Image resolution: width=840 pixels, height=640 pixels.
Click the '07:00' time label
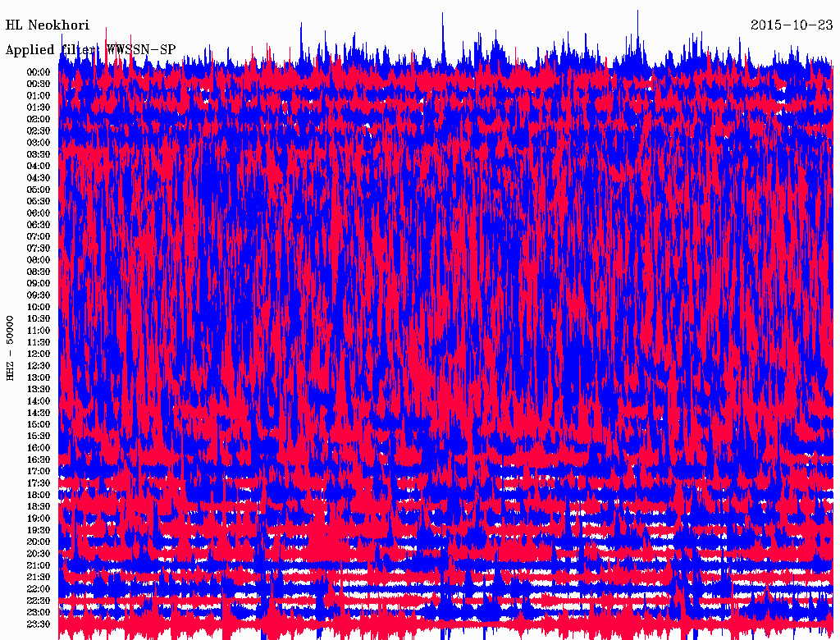coord(39,236)
